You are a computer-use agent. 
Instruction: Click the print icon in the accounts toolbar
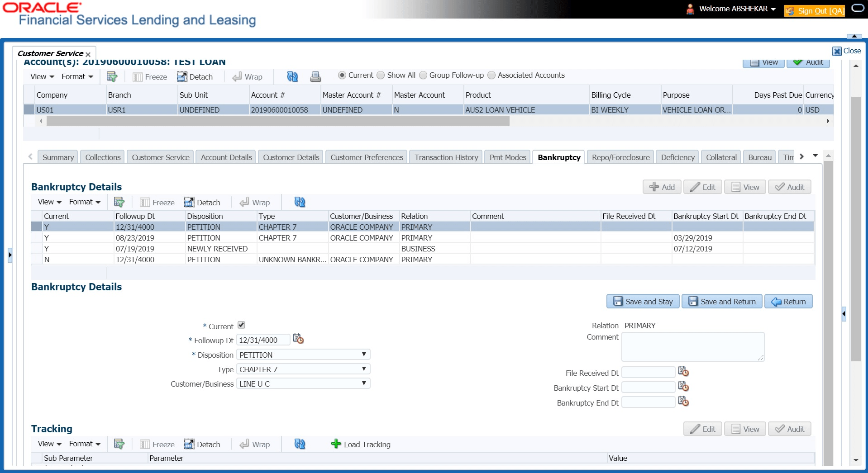[315, 76]
